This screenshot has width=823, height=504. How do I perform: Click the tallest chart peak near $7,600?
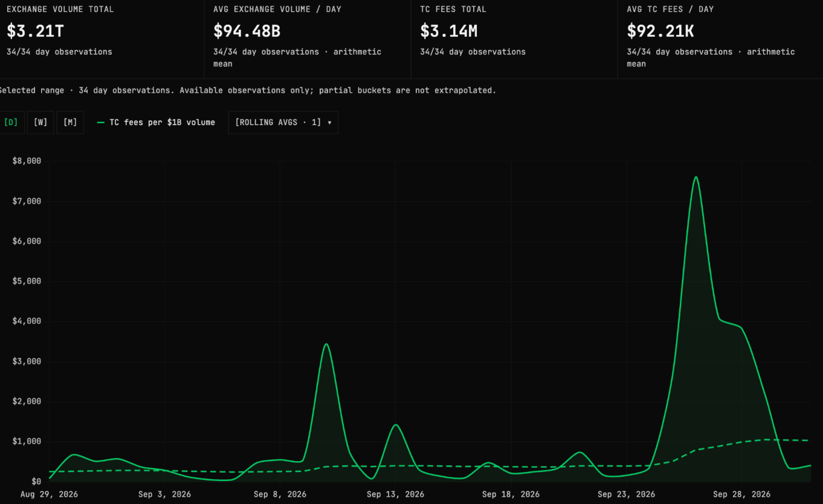click(x=696, y=177)
